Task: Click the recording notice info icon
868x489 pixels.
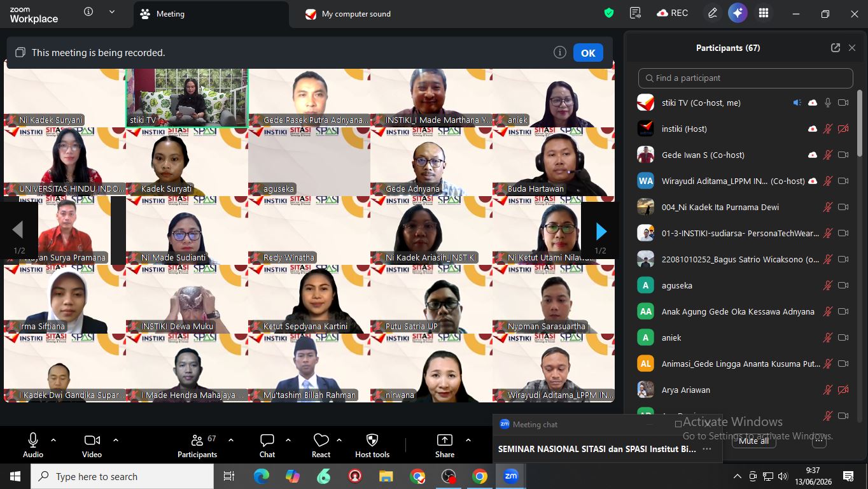Action: [560, 52]
